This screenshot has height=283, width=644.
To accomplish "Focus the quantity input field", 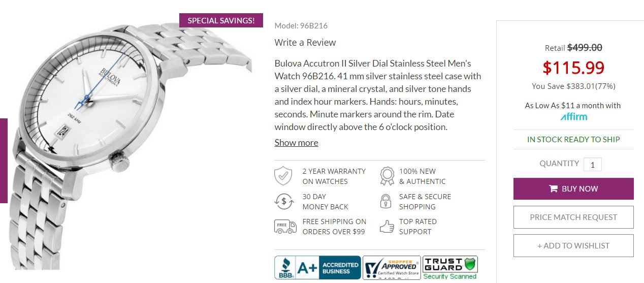I will (x=592, y=164).
